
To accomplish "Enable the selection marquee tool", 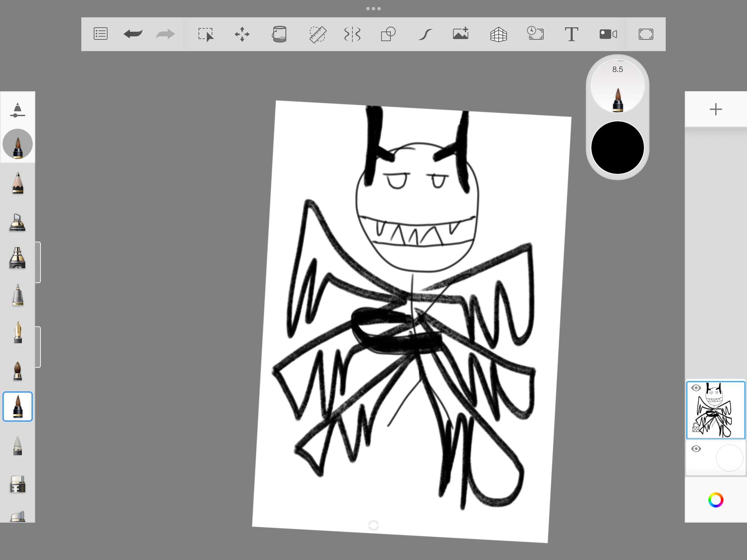I will tap(206, 34).
